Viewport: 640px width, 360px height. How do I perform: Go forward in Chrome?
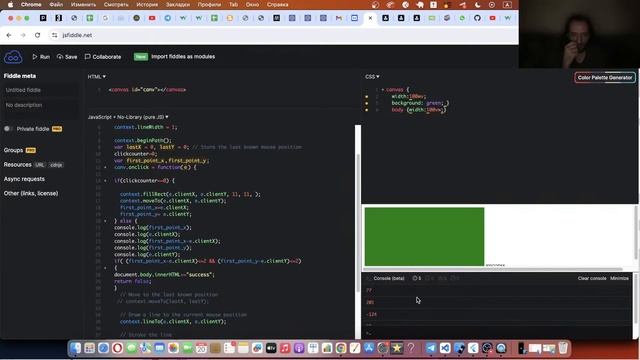23,35
